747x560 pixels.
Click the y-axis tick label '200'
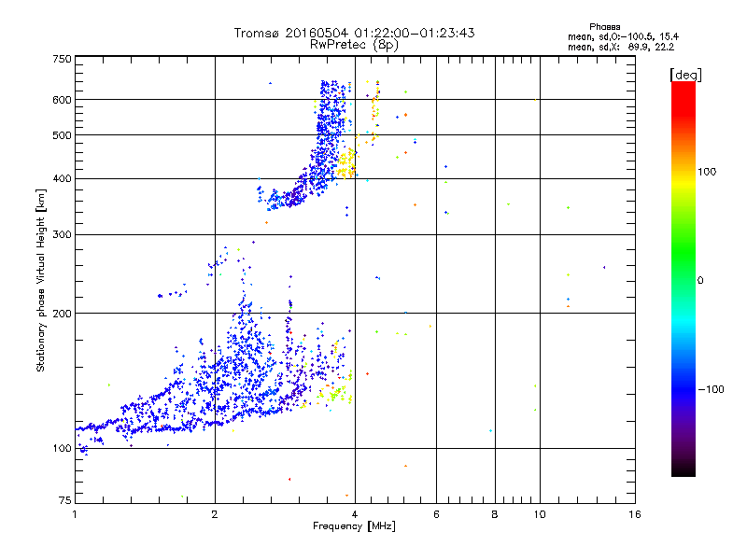tap(62, 314)
